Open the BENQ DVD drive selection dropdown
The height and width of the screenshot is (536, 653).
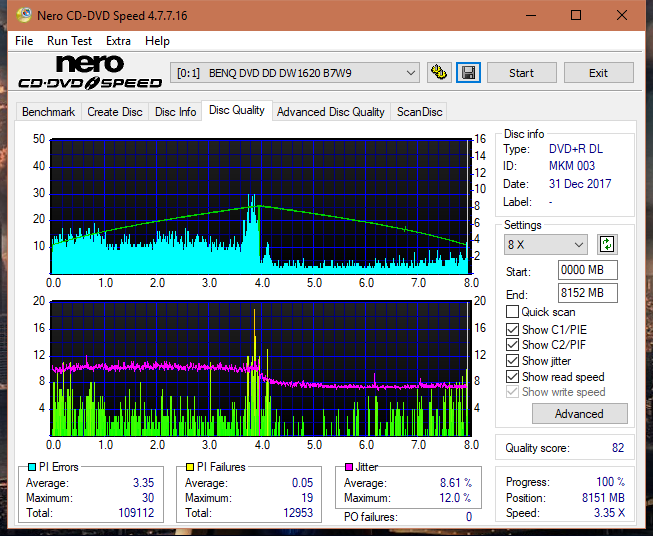(295, 73)
